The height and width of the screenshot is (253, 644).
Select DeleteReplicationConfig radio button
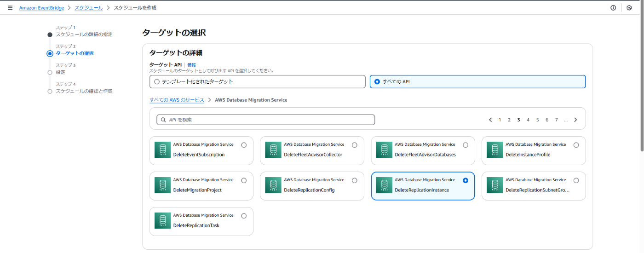point(355,180)
